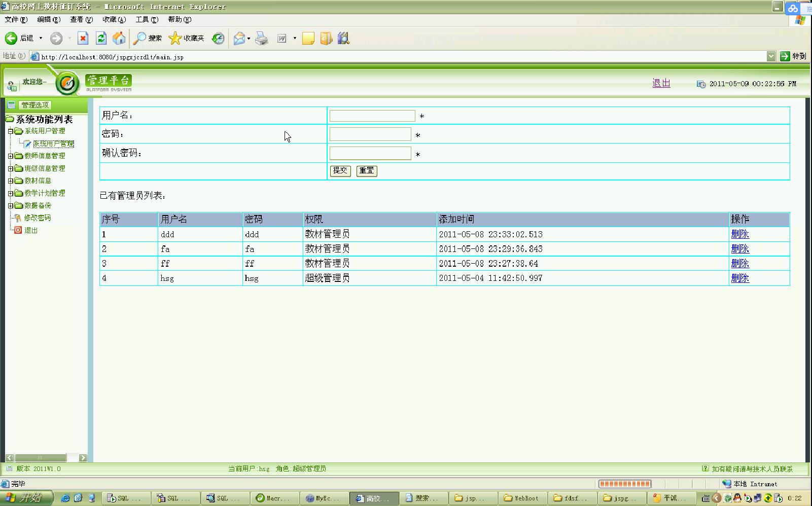The image size is (812, 506).
Task: Expand the 教材信息 node
Action: click(x=10, y=180)
